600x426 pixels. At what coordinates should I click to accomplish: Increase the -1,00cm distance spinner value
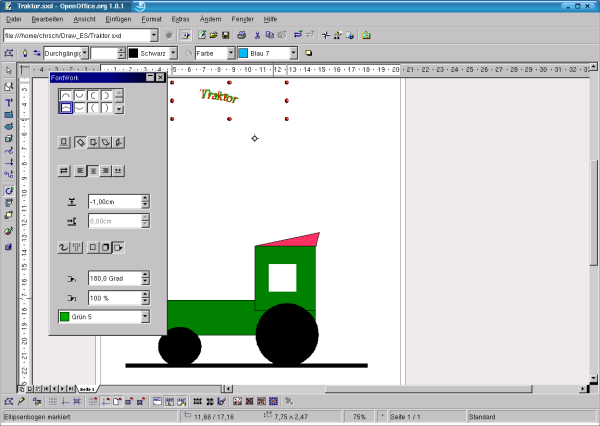(145, 198)
